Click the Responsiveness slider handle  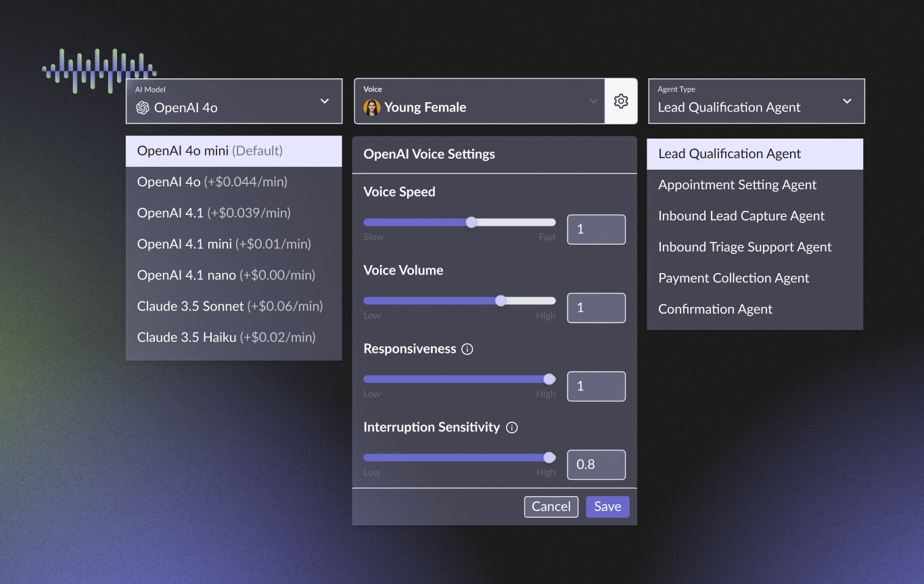pyautogui.click(x=549, y=379)
